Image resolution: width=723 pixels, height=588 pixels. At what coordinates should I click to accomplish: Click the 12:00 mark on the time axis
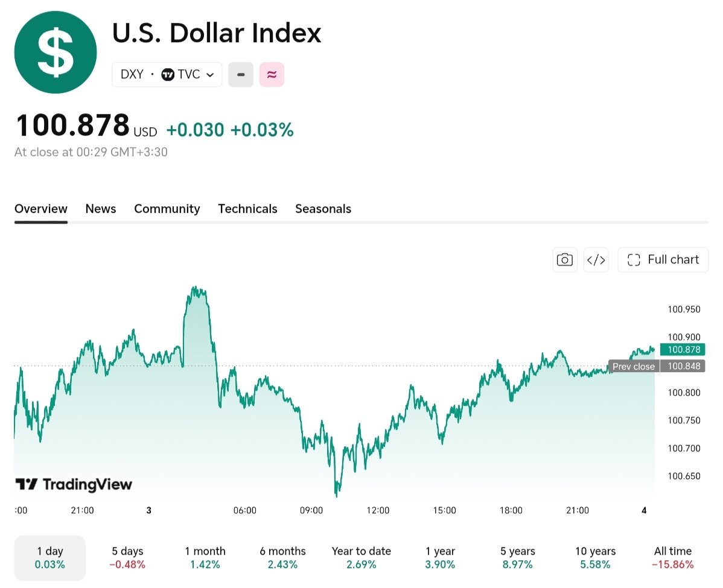click(x=378, y=510)
